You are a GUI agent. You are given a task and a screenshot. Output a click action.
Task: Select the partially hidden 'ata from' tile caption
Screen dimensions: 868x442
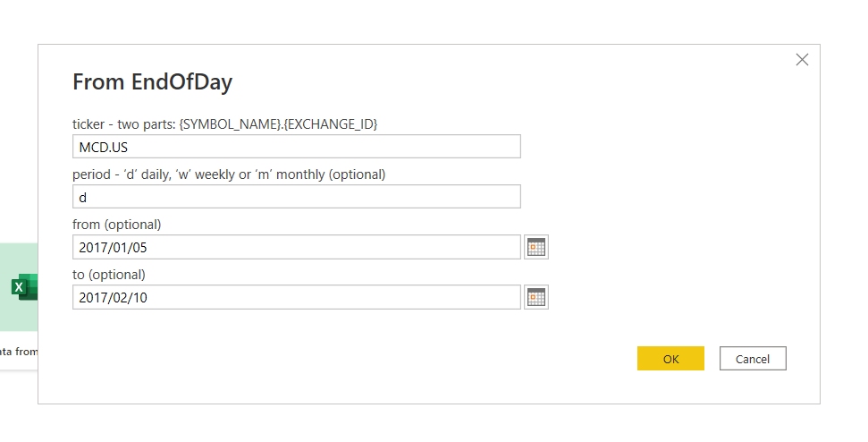(x=19, y=351)
